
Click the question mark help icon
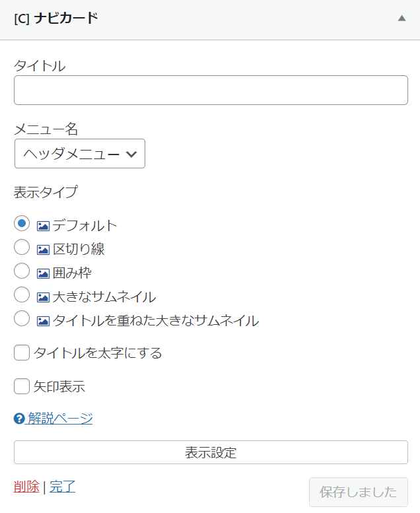click(x=19, y=419)
